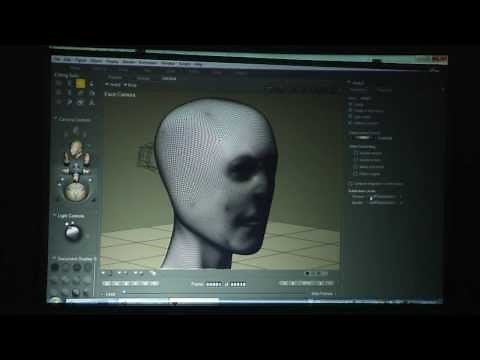Open the second actor dropdown above Face Camera

pyautogui.click(x=130, y=85)
